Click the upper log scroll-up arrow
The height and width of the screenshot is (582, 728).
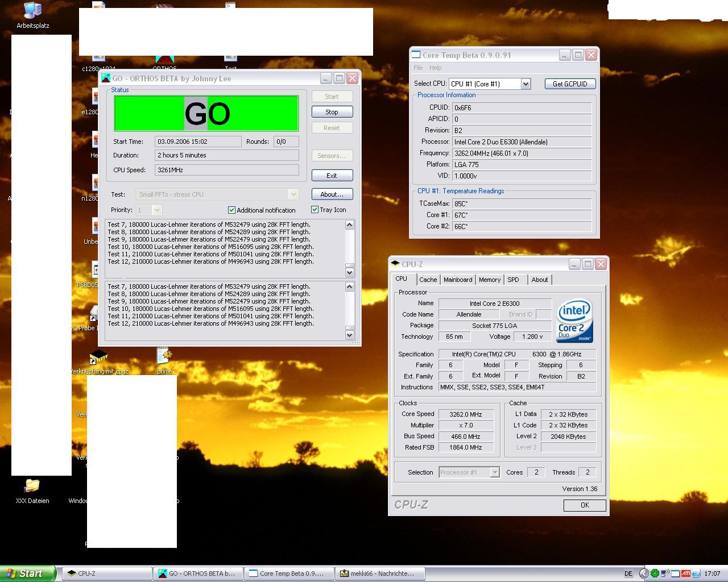[x=350, y=225]
